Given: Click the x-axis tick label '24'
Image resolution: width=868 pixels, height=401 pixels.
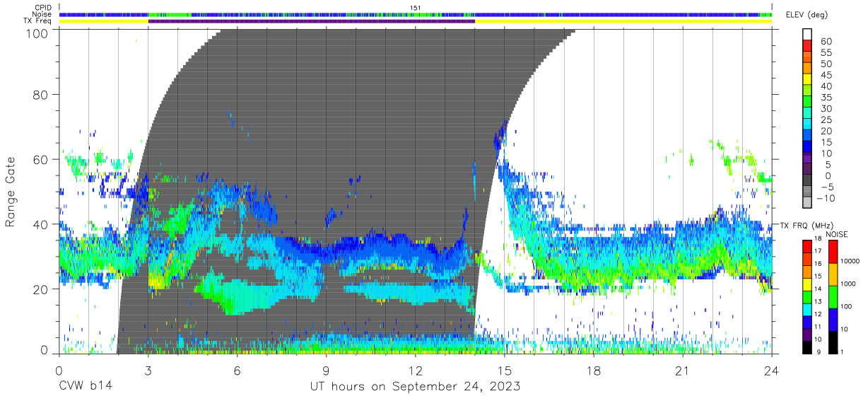Looking at the screenshot, I should [x=772, y=371].
